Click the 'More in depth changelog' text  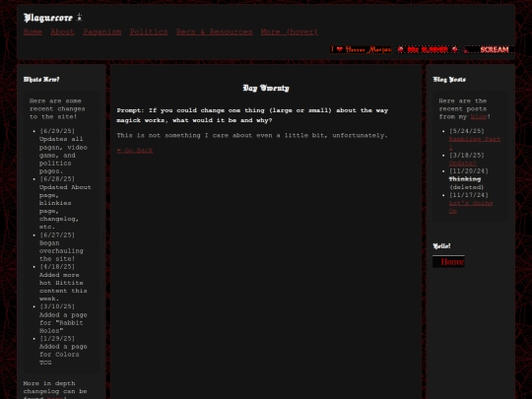tap(55, 390)
